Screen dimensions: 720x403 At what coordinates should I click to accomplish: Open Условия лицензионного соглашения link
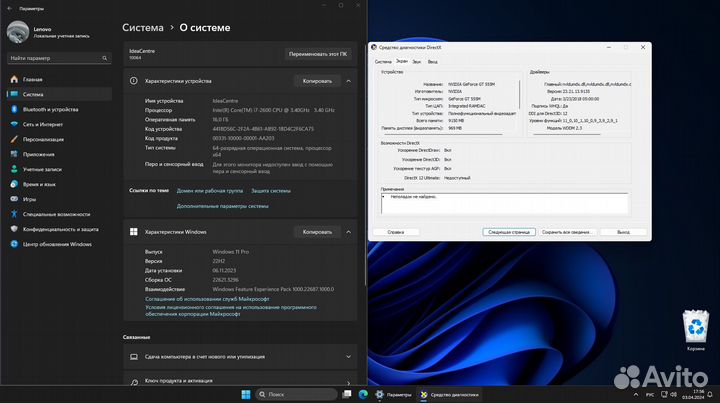coord(231,311)
